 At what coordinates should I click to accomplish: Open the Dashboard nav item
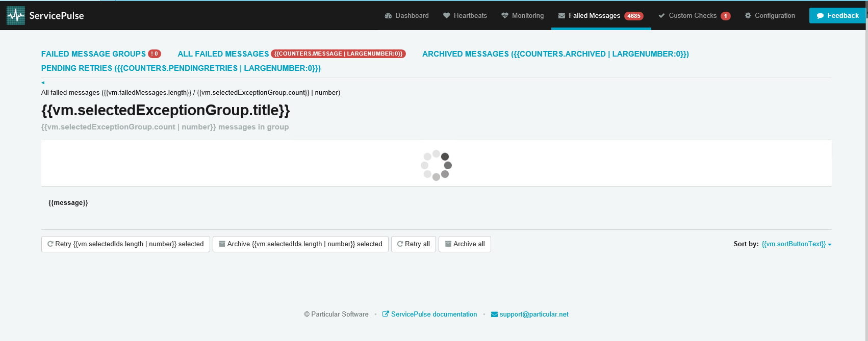(406, 15)
